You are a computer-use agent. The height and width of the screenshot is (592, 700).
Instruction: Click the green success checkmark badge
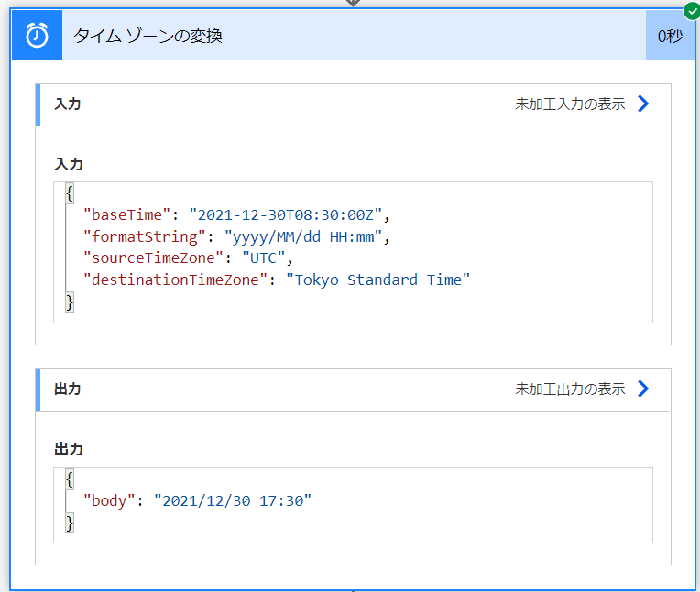(692, 11)
